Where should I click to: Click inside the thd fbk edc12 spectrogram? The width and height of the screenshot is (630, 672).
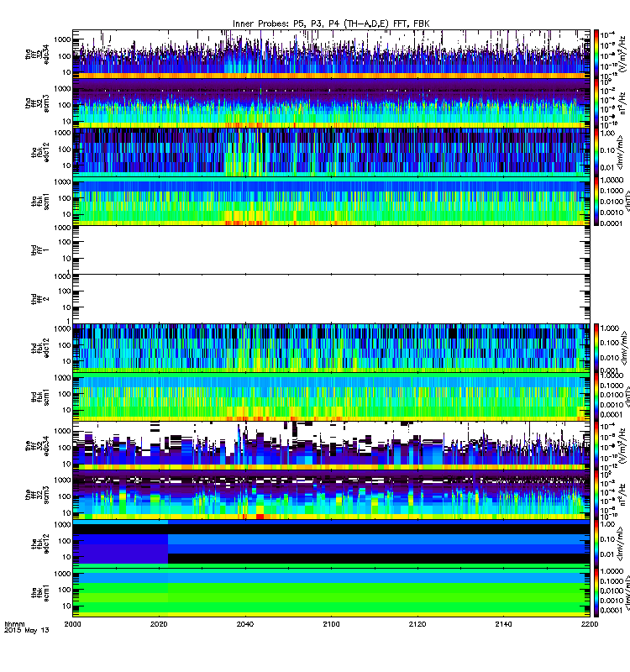(x=331, y=348)
